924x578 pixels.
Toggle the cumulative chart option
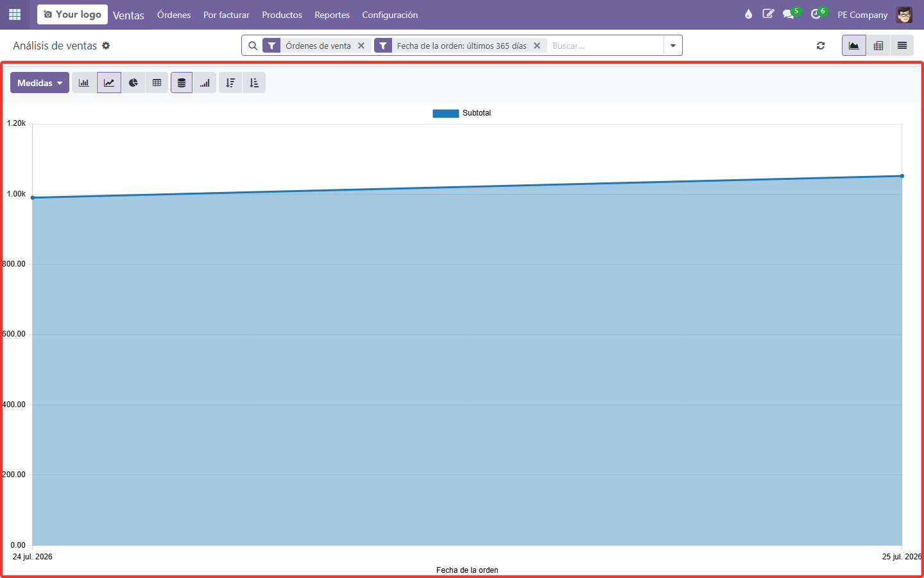(x=205, y=83)
